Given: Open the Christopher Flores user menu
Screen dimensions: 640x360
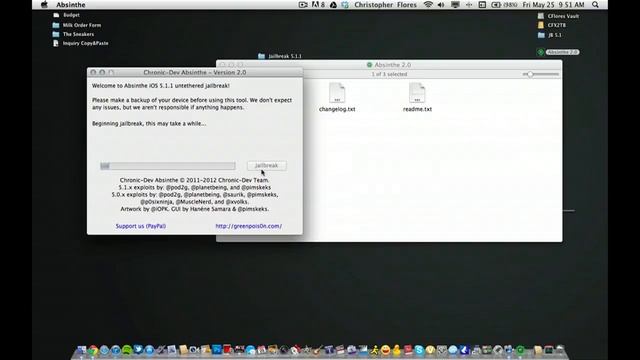Looking at the screenshot, I should [385, 5].
